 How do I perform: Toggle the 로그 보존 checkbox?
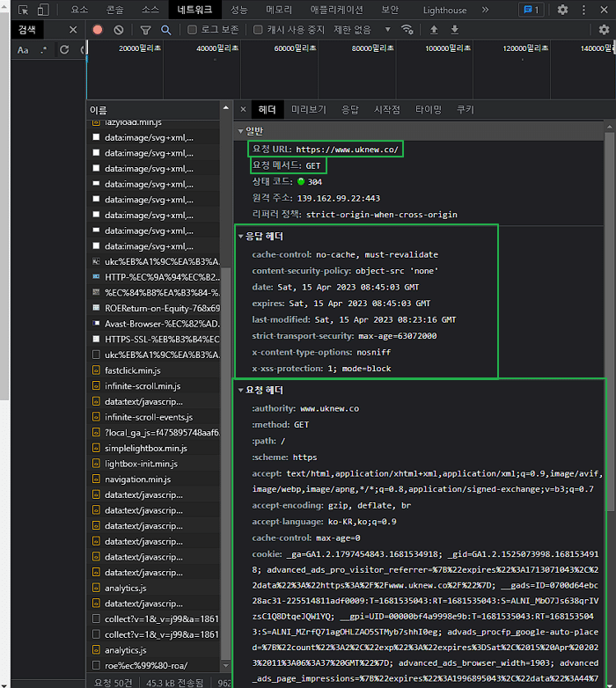(x=192, y=30)
